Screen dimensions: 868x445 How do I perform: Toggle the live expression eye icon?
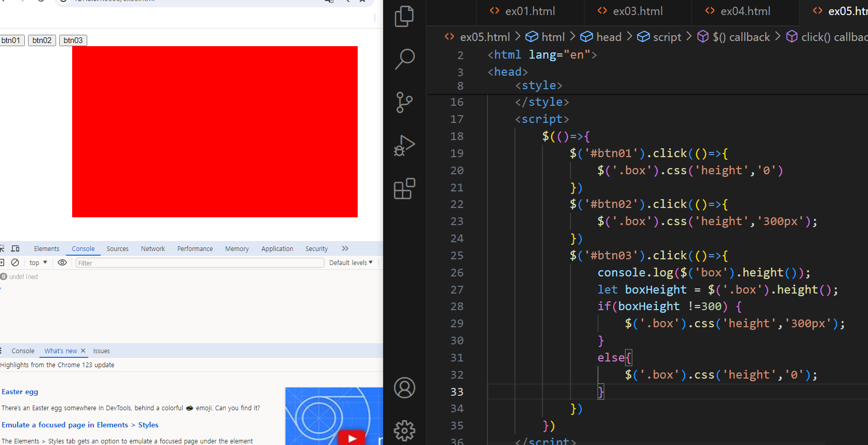click(x=62, y=262)
